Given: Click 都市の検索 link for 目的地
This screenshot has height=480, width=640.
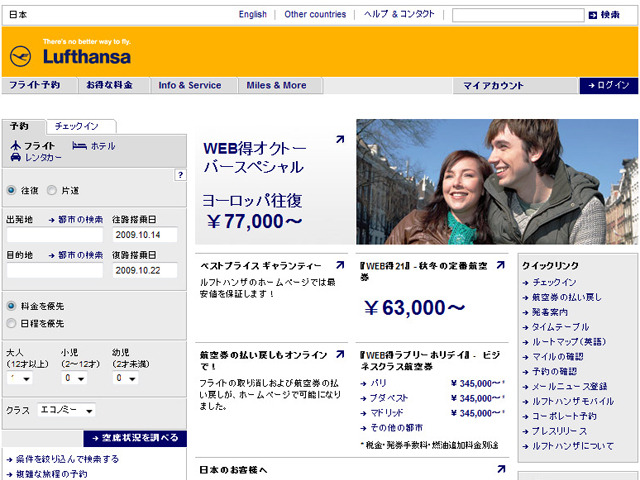Looking at the screenshot, I should (x=76, y=255).
